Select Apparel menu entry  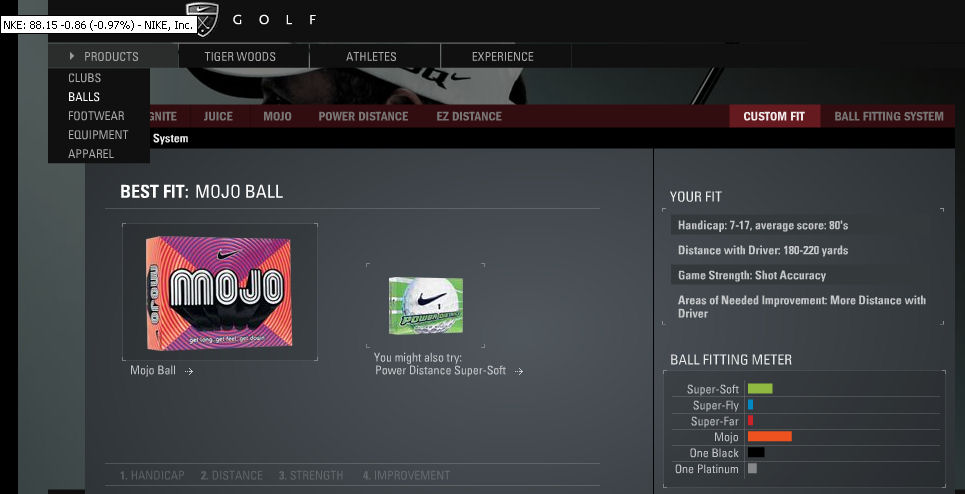coord(90,154)
